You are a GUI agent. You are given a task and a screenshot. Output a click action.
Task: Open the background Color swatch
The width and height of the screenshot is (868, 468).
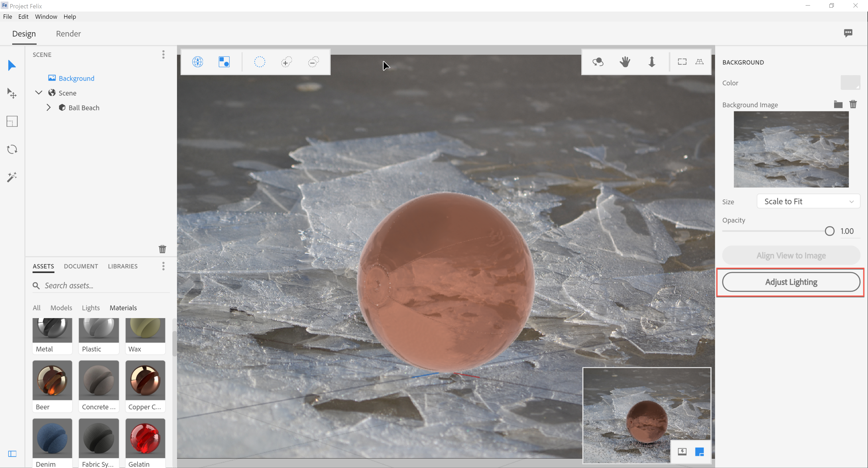click(x=850, y=83)
